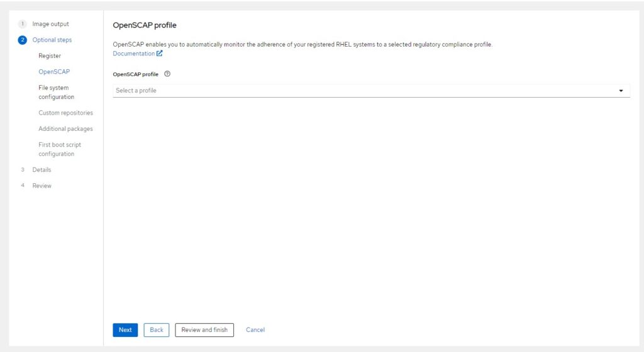The image size is (644, 352).
Task: Select the Optional steps wizard item
Action: tap(52, 40)
